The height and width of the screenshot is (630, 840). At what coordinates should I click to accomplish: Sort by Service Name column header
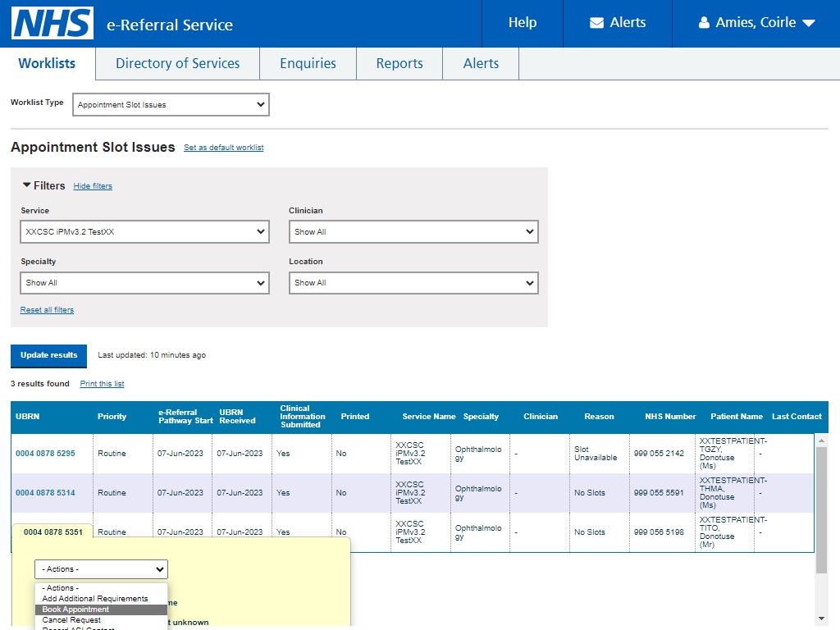428,416
